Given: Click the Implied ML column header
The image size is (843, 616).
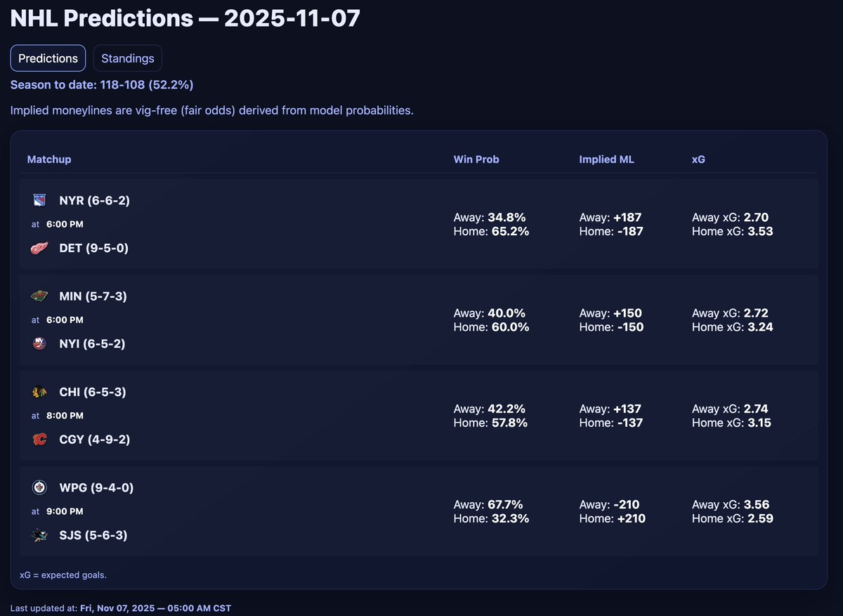Looking at the screenshot, I should tap(606, 159).
